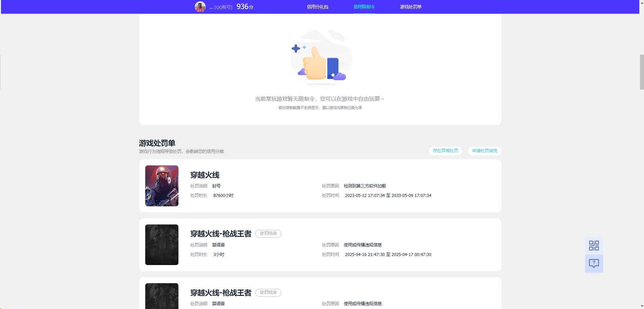Click the 87600小时 penalty duration
This screenshot has width=644, height=309.
click(x=223, y=196)
